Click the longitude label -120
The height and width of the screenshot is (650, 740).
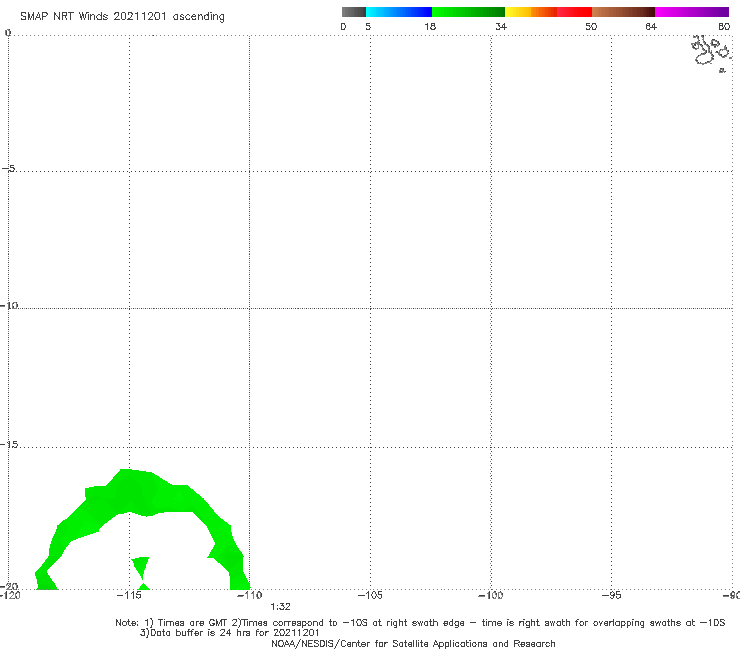(10, 595)
